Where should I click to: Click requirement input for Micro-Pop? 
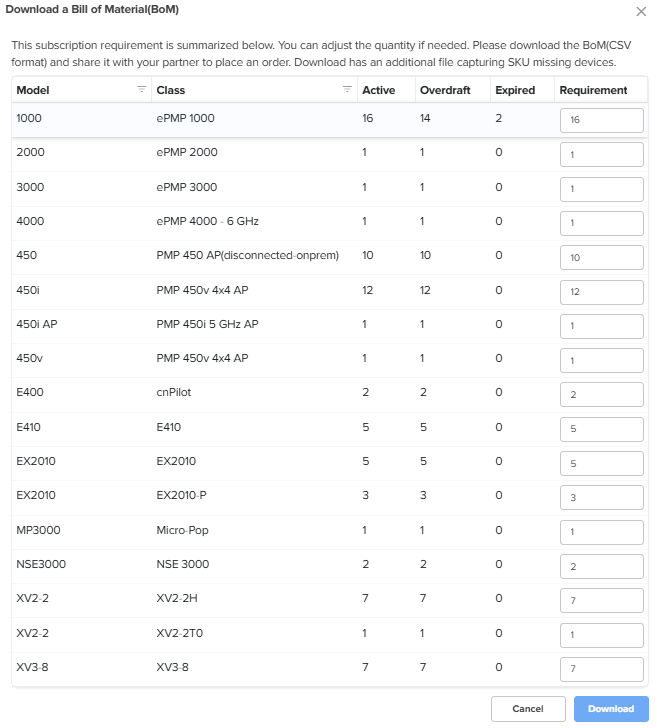(601, 531)
